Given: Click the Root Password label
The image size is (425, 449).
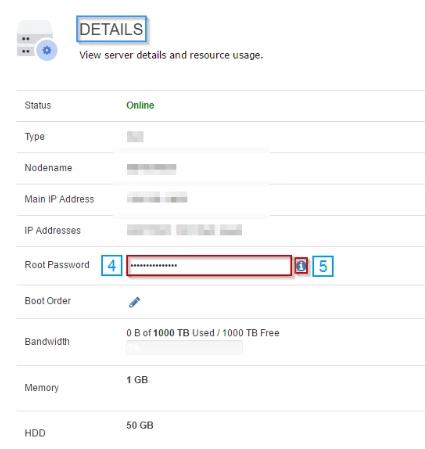Looking at the screenshot, I should pyautogui.click(x=57, y=265).
